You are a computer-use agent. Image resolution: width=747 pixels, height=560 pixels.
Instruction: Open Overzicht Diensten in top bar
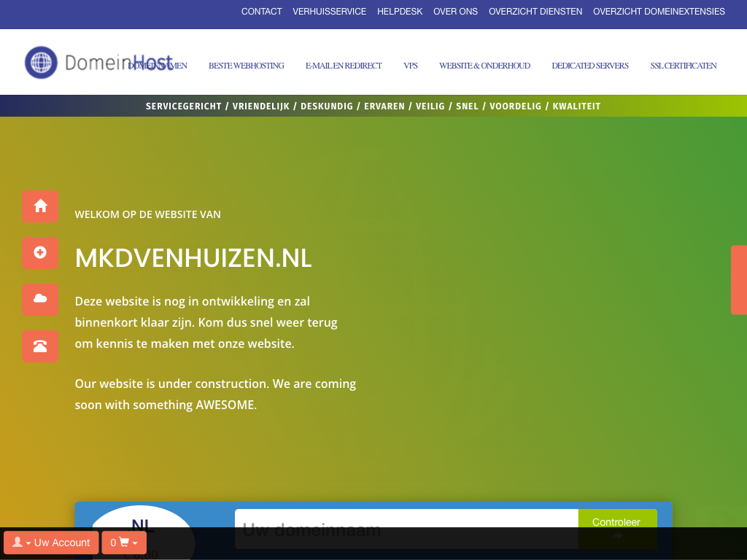(535, 12)
